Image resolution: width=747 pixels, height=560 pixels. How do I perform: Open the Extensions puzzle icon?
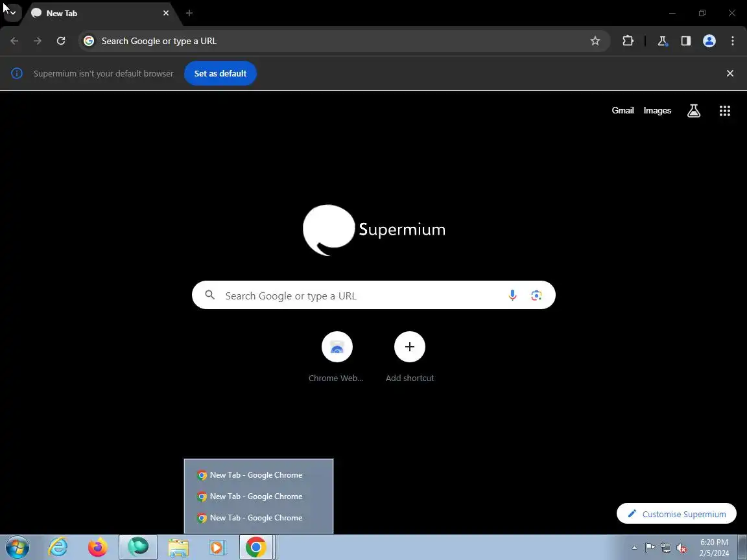(x=628, y=41)
